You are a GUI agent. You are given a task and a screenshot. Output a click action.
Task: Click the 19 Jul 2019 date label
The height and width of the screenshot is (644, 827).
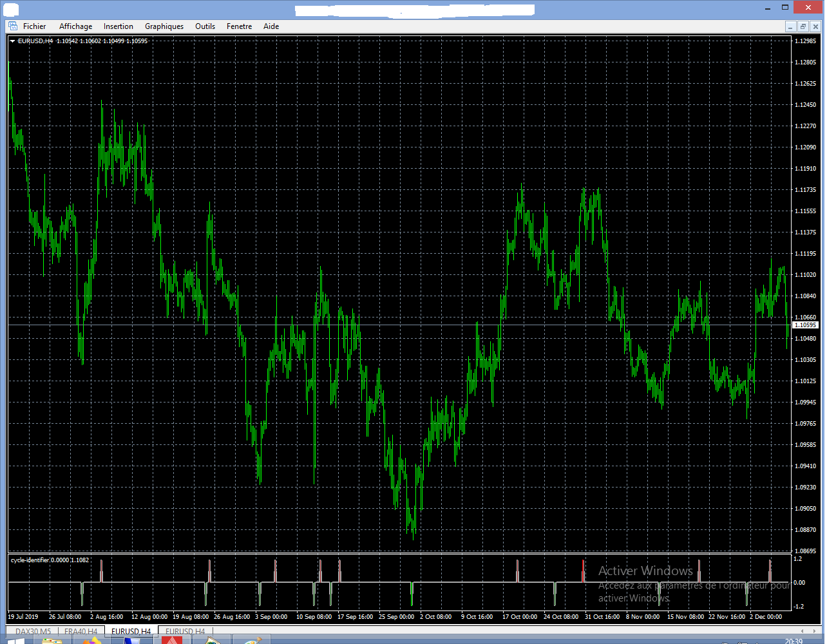click(23, 617)
